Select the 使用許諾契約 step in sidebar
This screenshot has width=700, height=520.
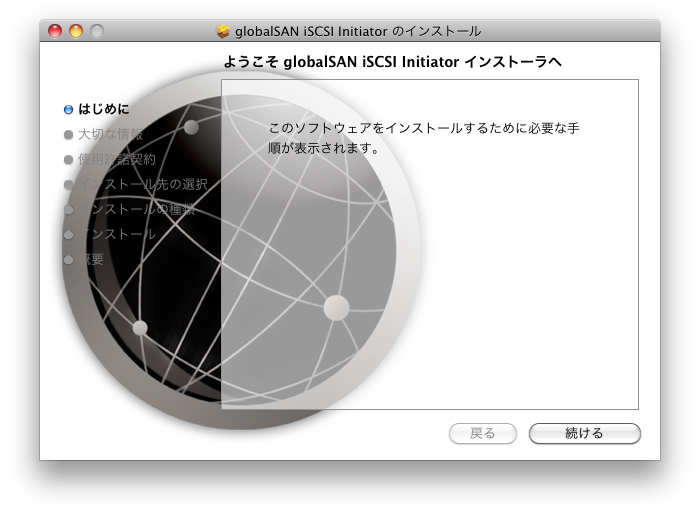pos(116,159)
